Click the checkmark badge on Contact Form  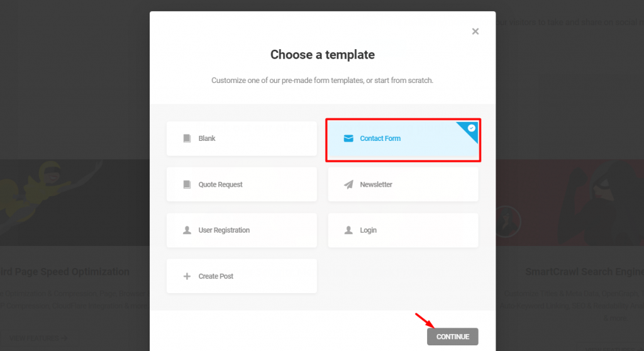pyautogui.click(x=472, y=128)
